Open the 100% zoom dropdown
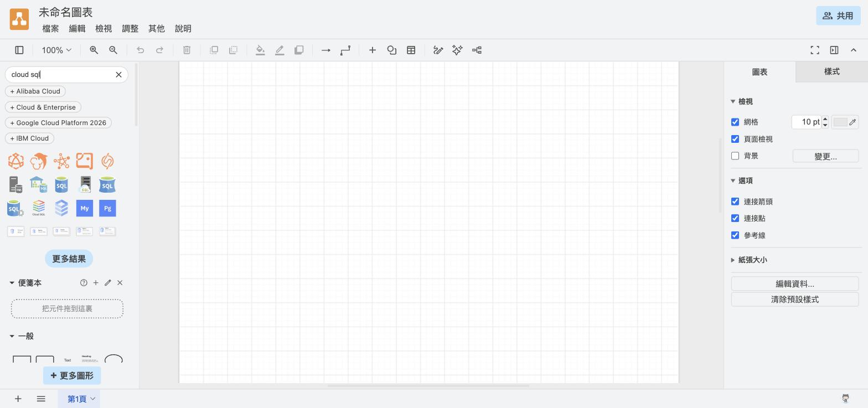This screenshot has width=868, height=408. (56, 50)
